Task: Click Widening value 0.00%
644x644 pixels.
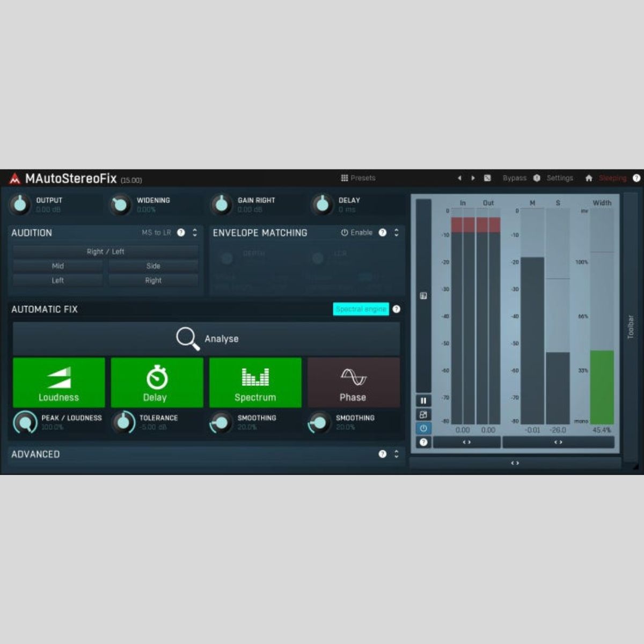Action: [146, 210]
